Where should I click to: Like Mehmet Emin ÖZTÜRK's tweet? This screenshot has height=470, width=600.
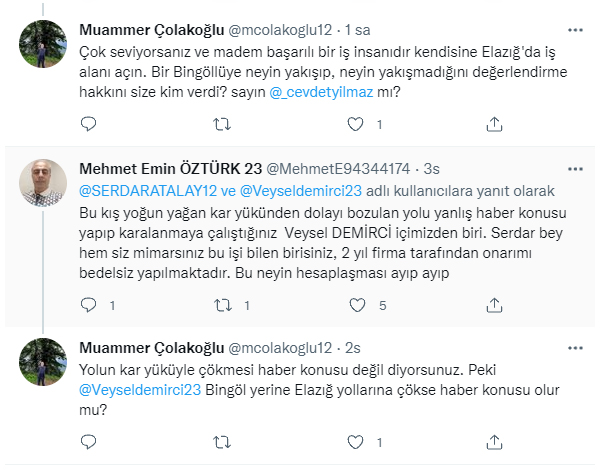[x=357, y=305]
